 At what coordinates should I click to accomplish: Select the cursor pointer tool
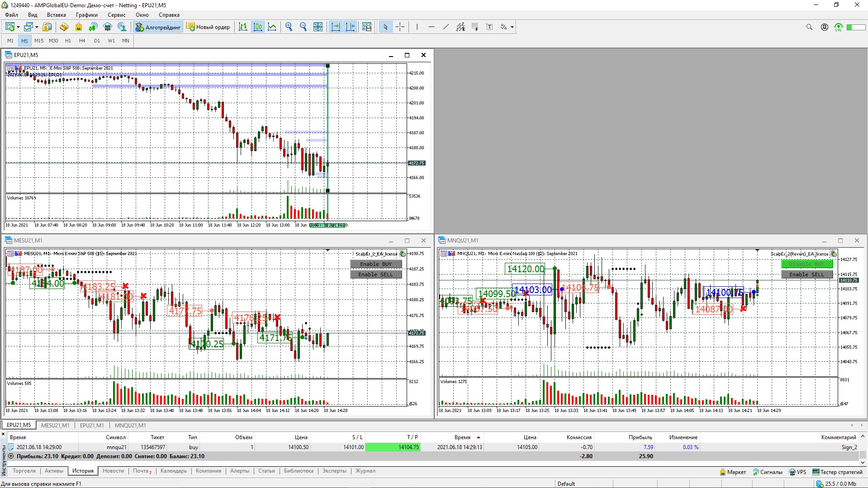[385, 27]
